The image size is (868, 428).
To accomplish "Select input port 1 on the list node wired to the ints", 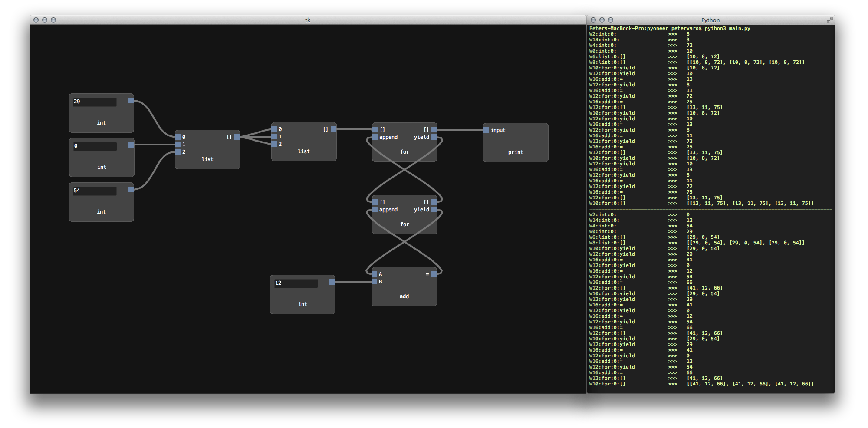I will [178, 145].
